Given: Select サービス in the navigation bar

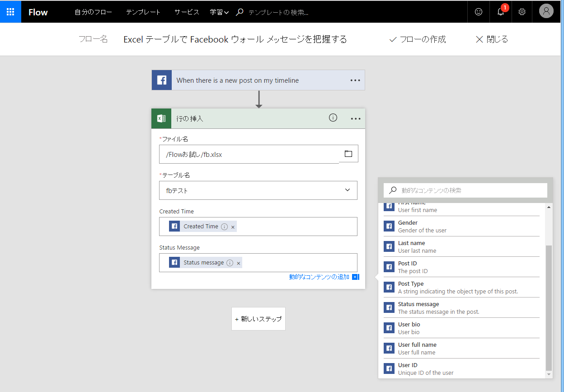Looking at the screenshot, I should 186,12.
